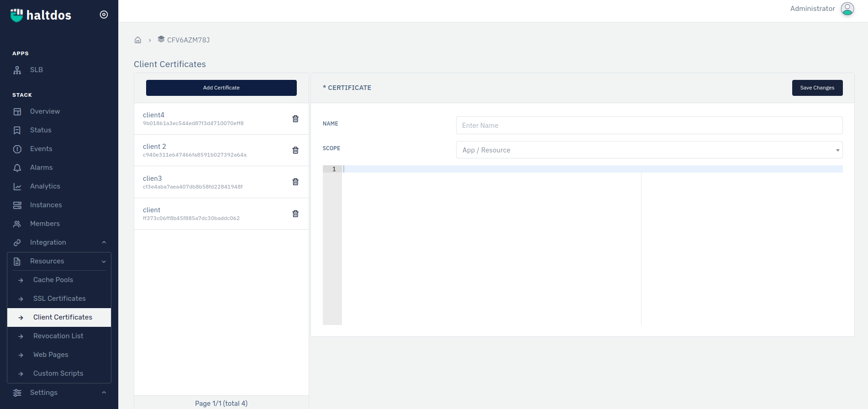Delete the certificate named client
The width and height of the screenshot is (868, 409).
pyautogui.click(x=295, y=214)
